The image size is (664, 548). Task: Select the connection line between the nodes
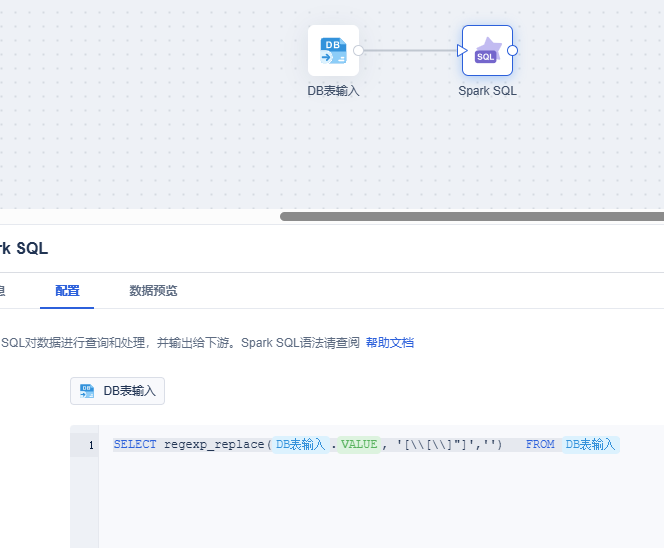[410, 50]
